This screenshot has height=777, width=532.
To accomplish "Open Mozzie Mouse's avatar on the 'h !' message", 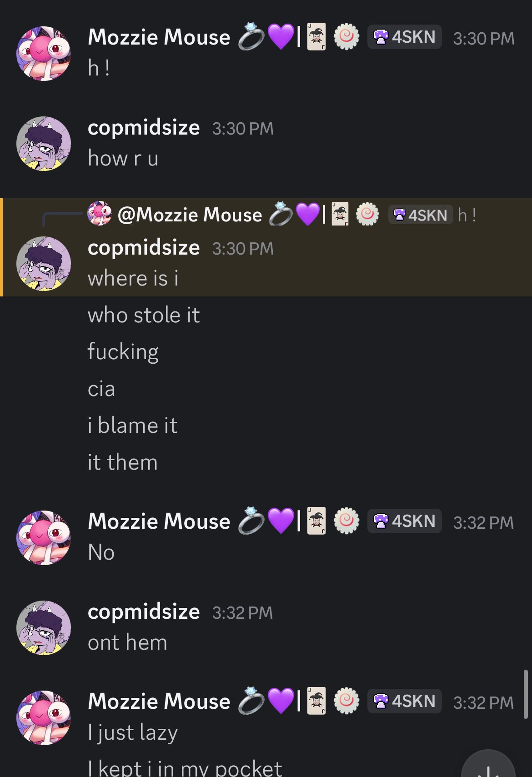I will tap(44, 53).
